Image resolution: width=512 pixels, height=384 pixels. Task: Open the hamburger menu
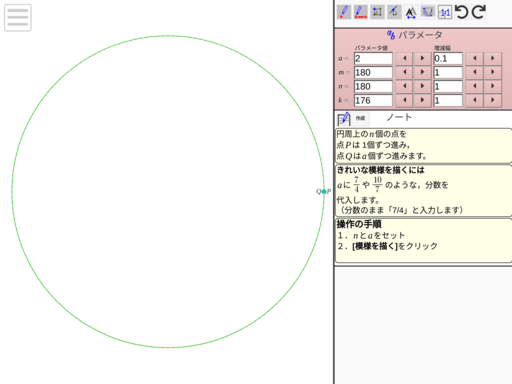click(x=18, y=18)
